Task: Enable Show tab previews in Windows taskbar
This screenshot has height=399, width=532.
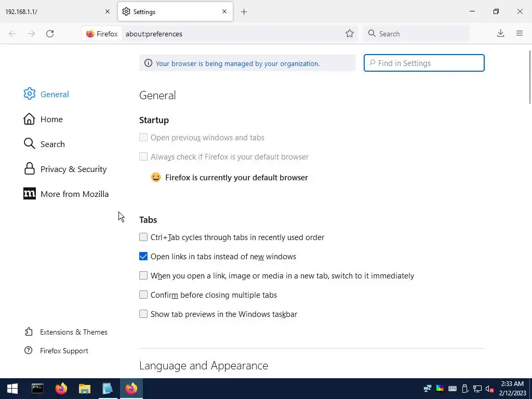Action: click(x=143, y=314)
